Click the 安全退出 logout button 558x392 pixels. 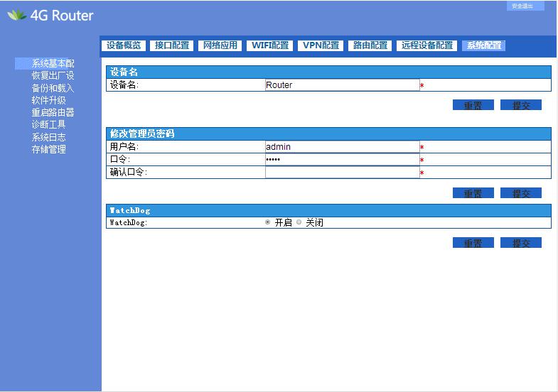525,6
